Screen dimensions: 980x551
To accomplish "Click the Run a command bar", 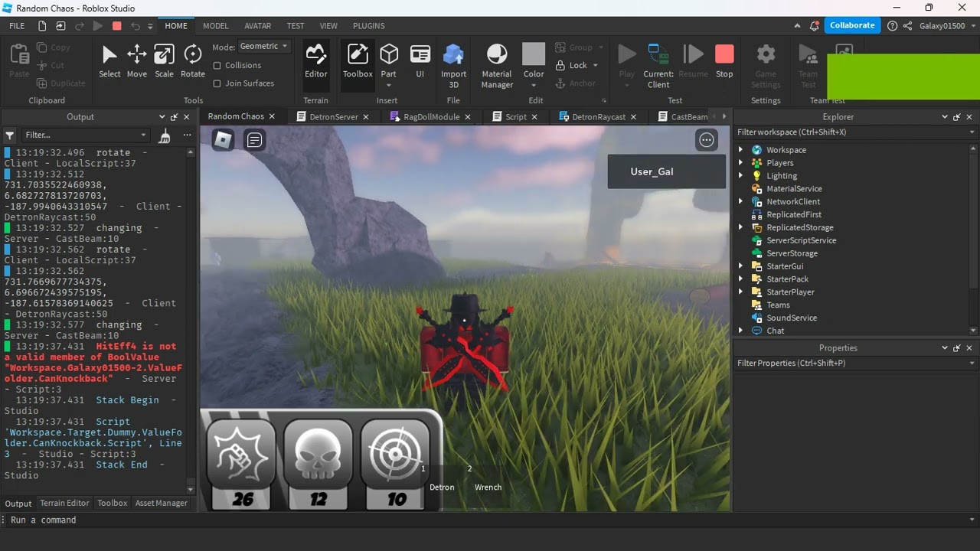I will tap(490, 520).
